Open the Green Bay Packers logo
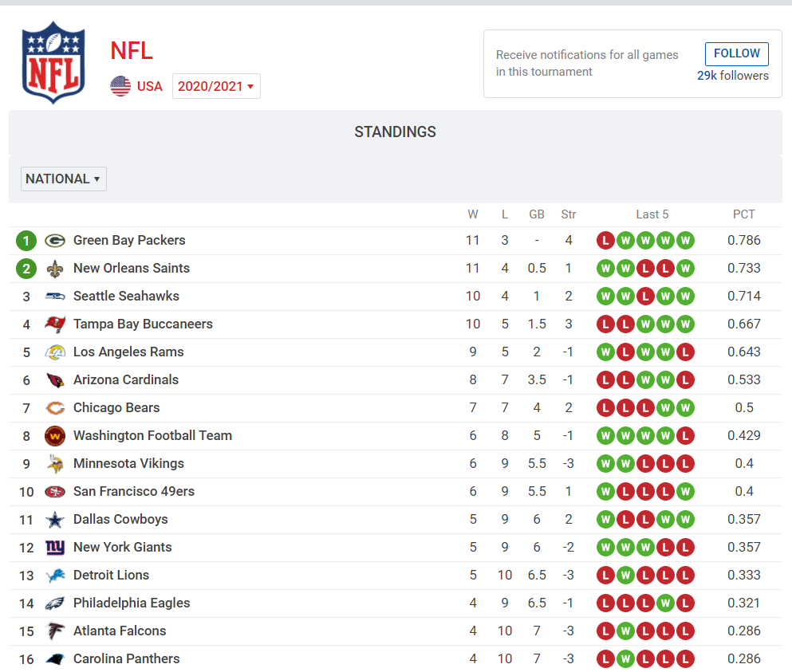Image resolution: width=792 pixels, height=672 pixels. (55, 241)
